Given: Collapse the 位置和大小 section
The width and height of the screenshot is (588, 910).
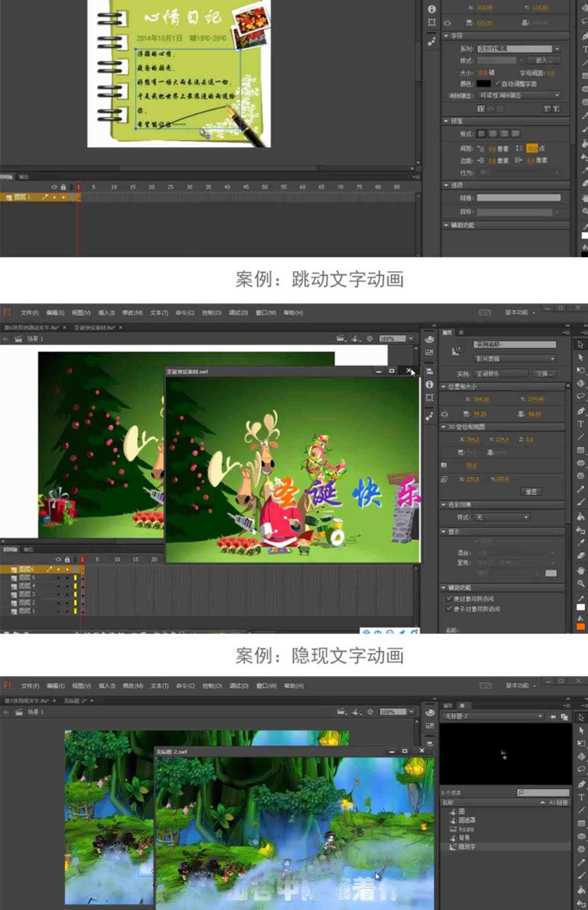Looking at the screenshot, I should click(443, 387).
